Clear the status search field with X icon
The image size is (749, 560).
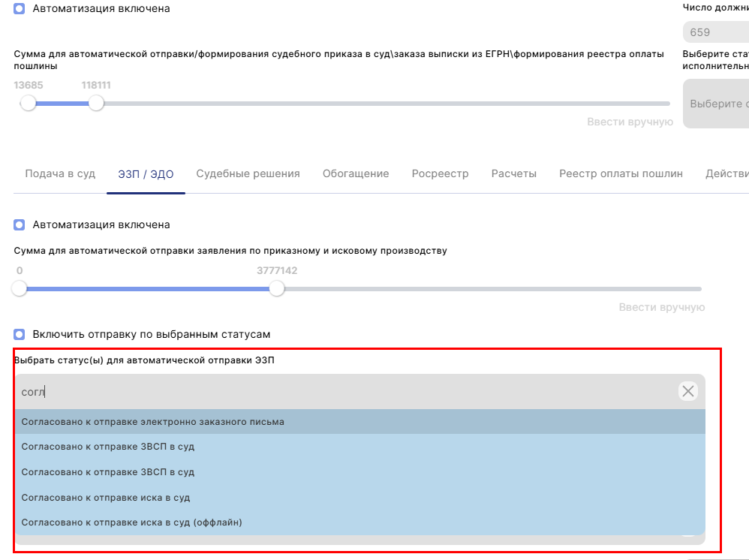tap(687, 391)
